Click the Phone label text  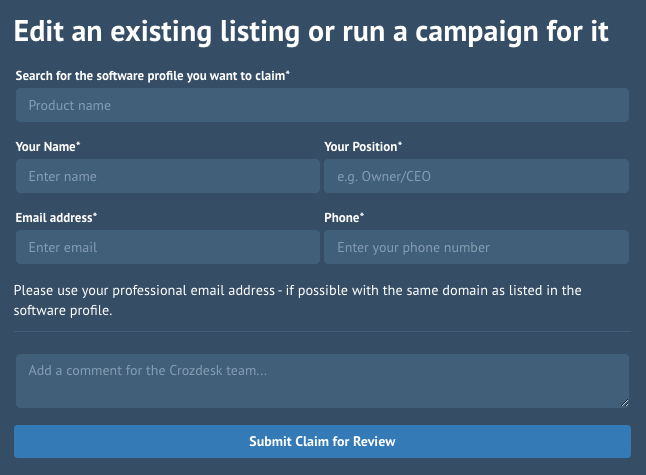point(342,218)
